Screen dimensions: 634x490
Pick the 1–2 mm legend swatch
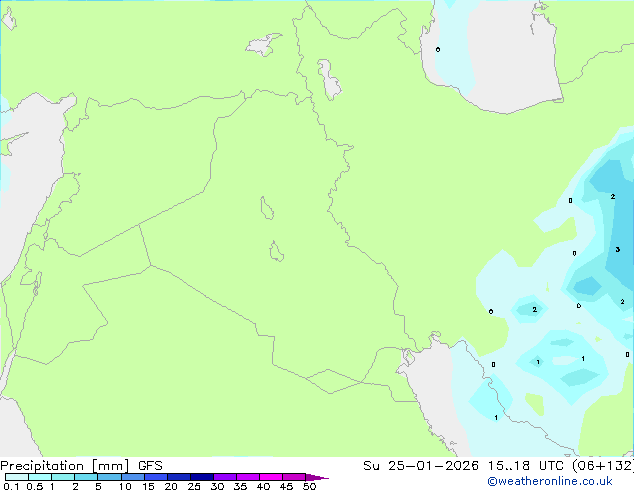coord(63,477)
